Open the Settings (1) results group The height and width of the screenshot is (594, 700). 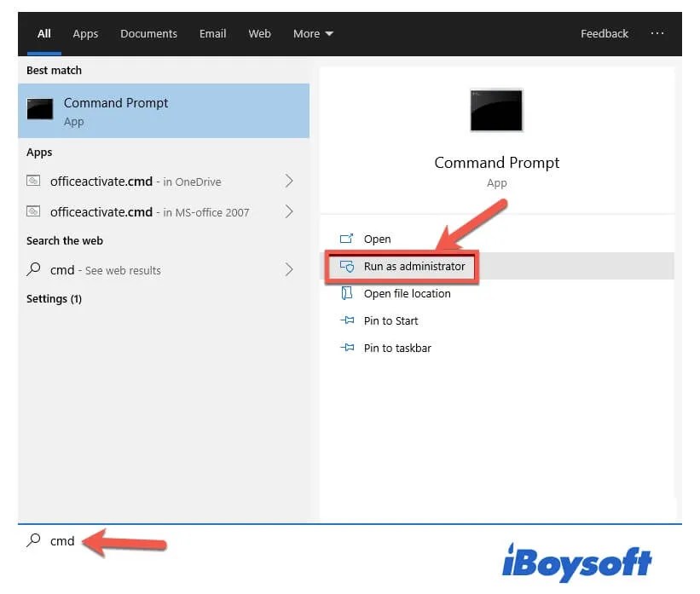coord(54,298)
